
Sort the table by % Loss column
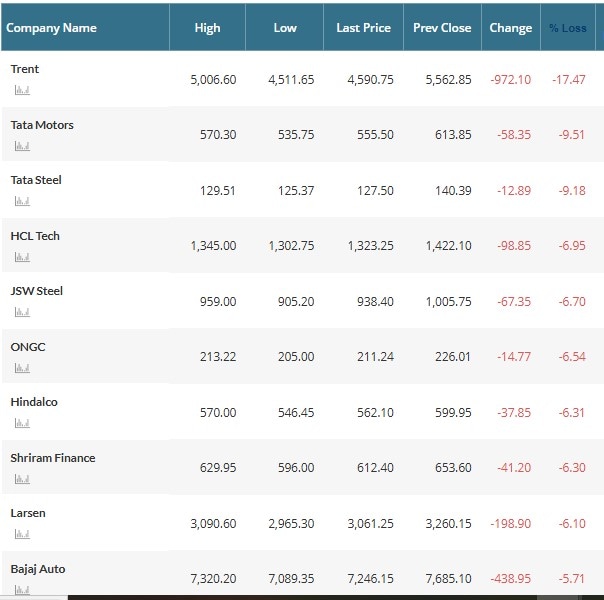click(567, 28)
